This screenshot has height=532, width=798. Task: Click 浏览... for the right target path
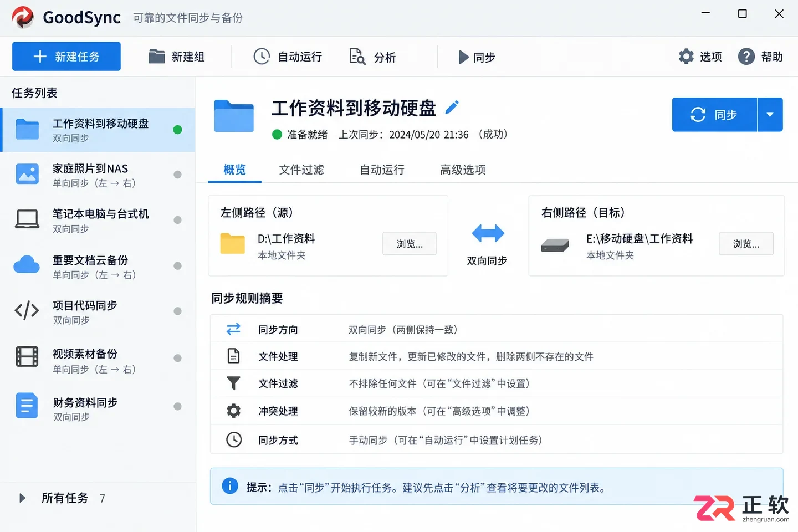pyautogui.click(x=746, y=244)
